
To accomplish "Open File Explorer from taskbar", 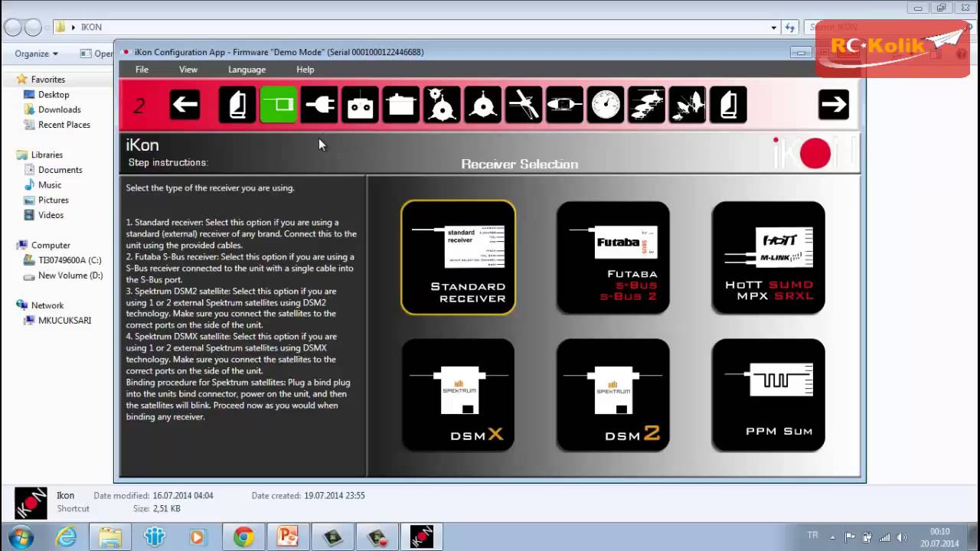I will click(110, 537).
